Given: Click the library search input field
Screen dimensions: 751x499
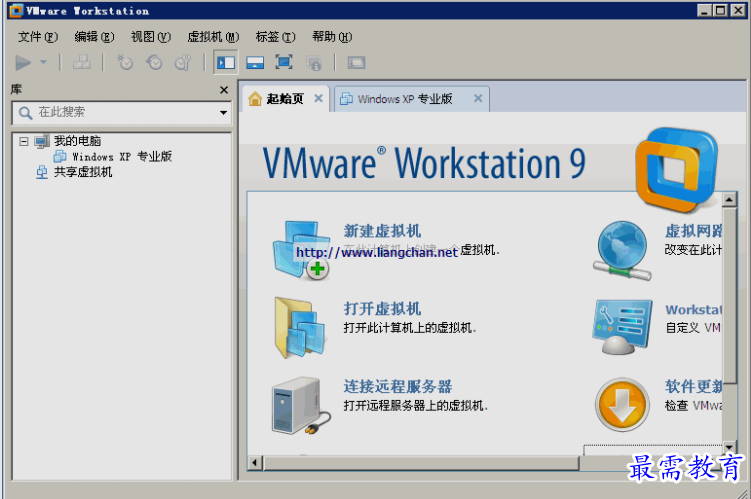Looking at the screenshot, I should 122,113.
